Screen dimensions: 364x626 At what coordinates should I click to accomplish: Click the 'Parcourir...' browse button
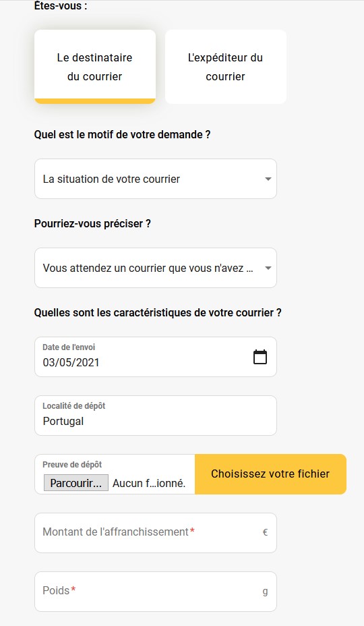click(x=75, y=483)
